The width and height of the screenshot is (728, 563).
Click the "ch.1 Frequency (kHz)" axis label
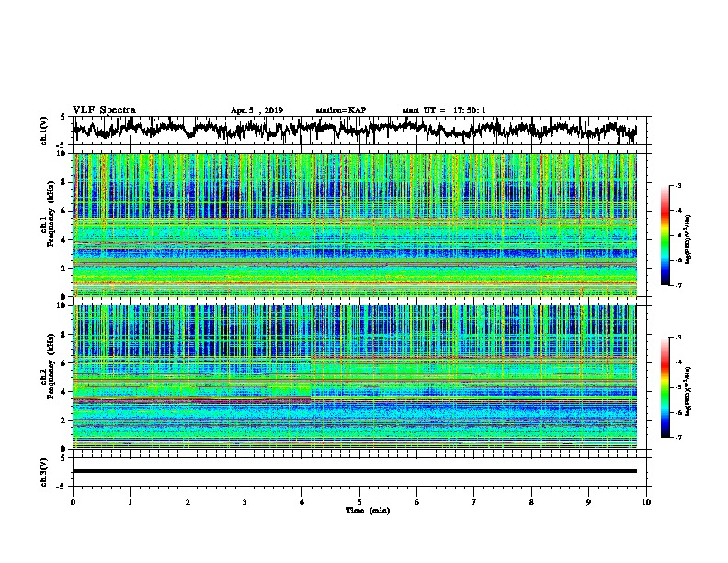[x=47, y=213]
